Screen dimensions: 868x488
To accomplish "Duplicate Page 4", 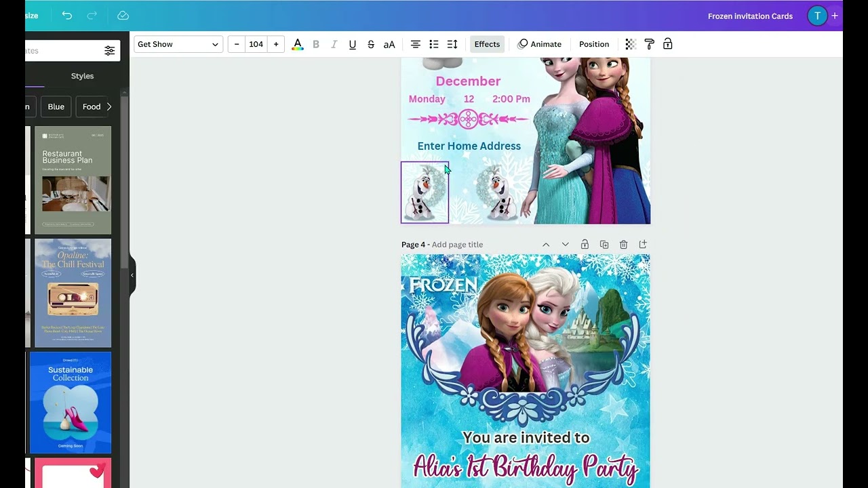I will pyautogui.click(x=604, y=245).
